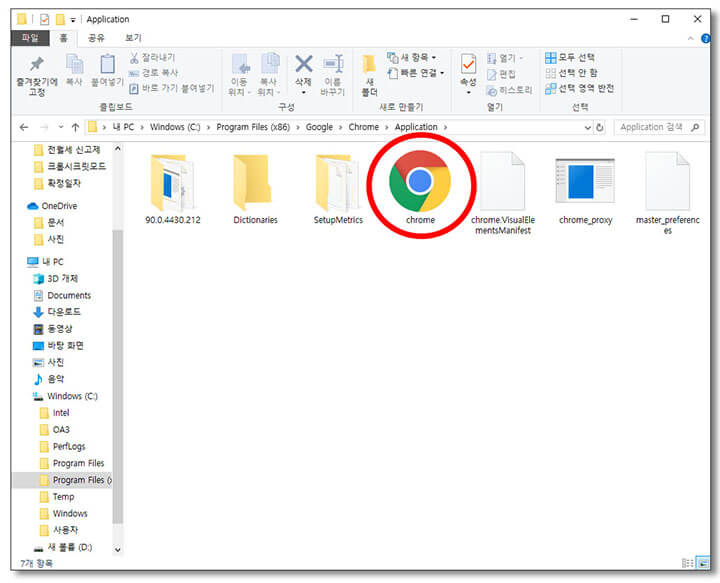
Task: Collapse the ribbon with chevron
Action: [x=691, y=39]
